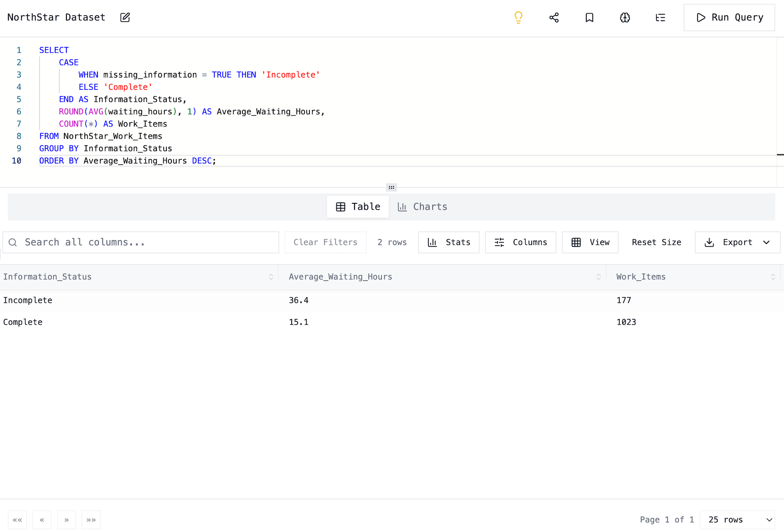The height and width of the screenshot is (532, 784).
Task: Select the 1023 cell
Action: point(626,322)
